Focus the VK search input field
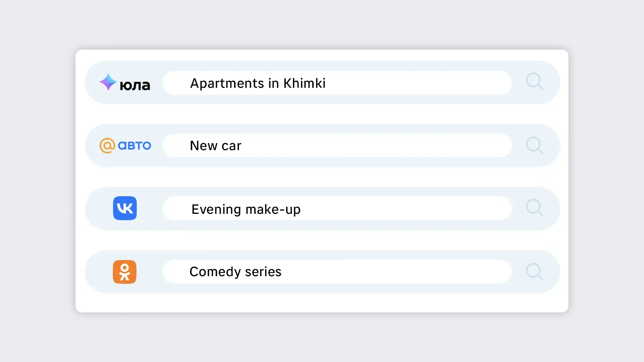This screenshot has width=644, height=362. pos(402,208)
